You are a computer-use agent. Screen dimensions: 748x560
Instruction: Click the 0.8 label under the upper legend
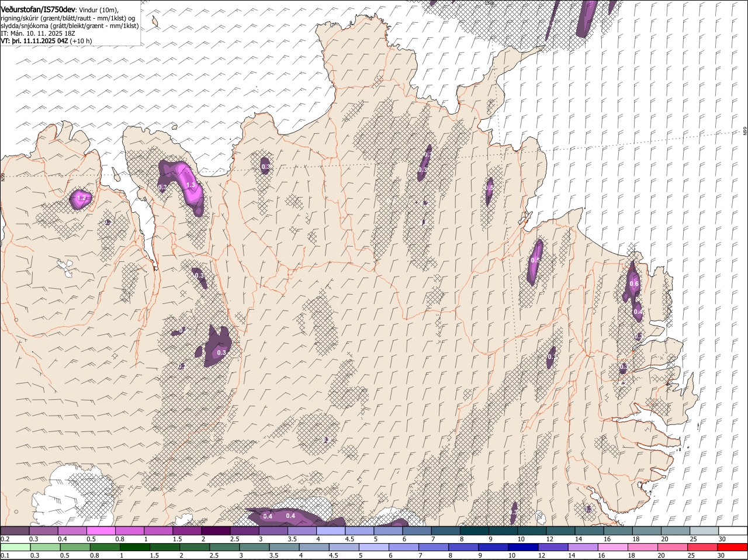pos(120,538)
